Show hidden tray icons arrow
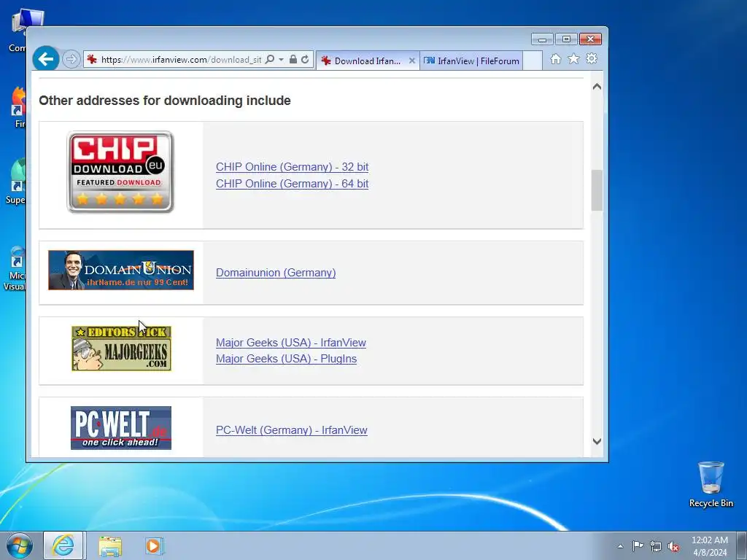 pyautogui.click(x=620, y=546)
